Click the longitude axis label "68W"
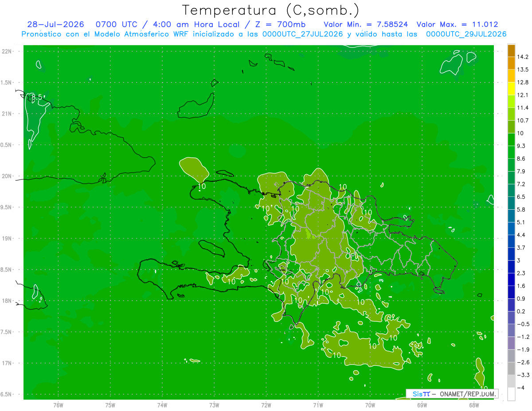Viewport: 532px width, 411px height. [474, 405]
